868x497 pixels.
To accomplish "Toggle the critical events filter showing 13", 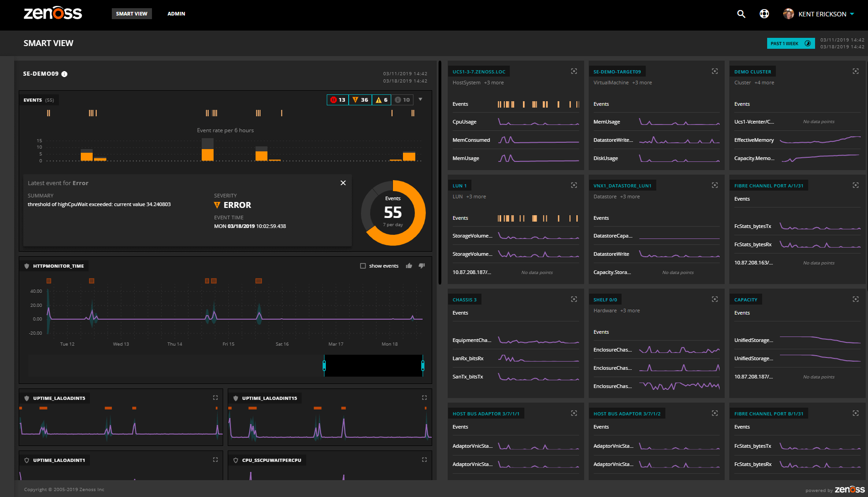I will pyautogui.click(x=338, y=100).
